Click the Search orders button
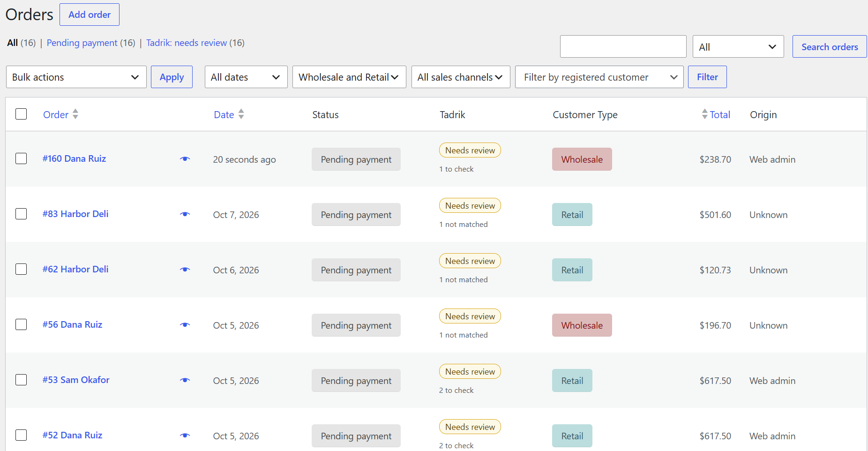 (830, 46)
